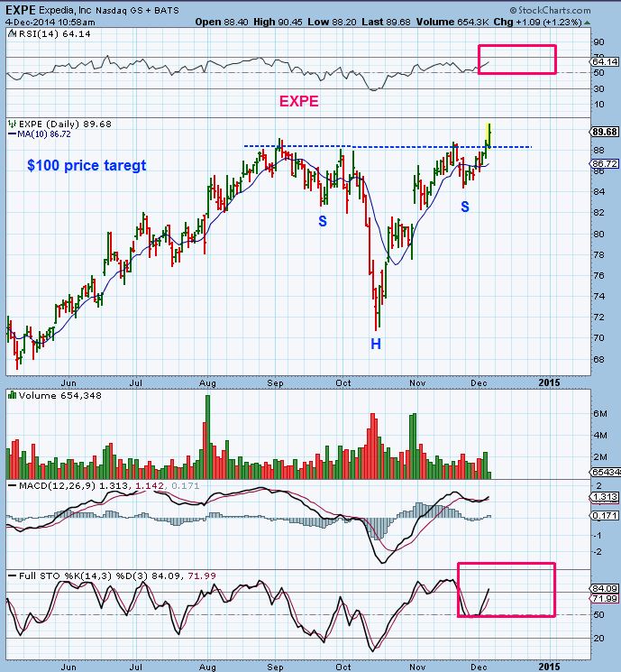Click the Low 88.20 value
This screenshot has width=621, height=672.
pos(332,22)
